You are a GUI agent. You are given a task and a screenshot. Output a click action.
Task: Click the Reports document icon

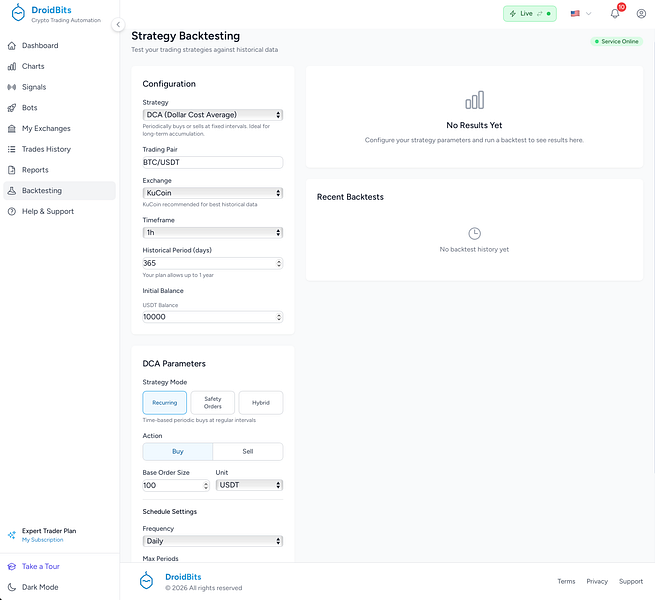12,170
